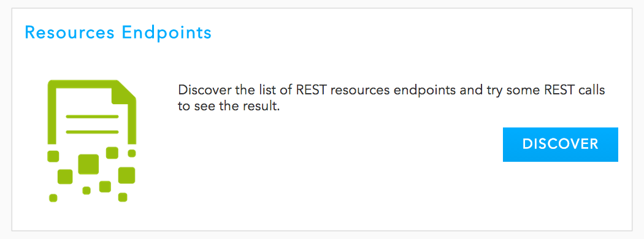The height and width of the screenshot is (239, 644).
Task: Click the word 'Endpoints' in the heading
Action: point(167,32)
